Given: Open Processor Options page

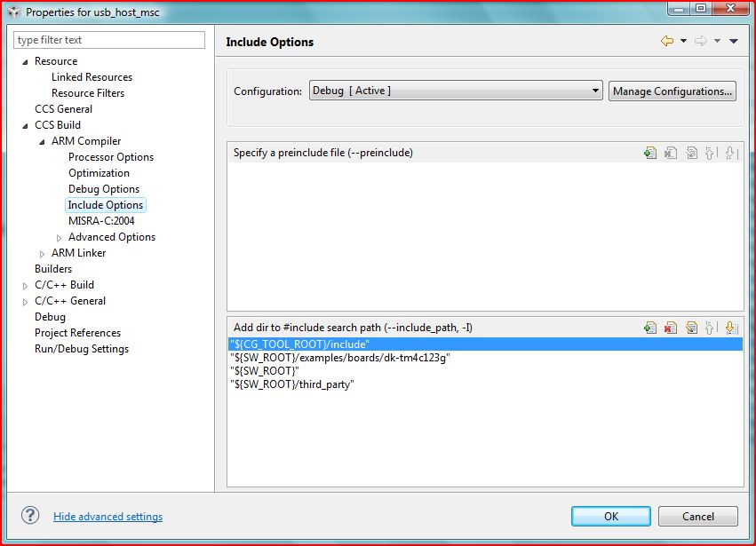Looking at the screenshot, I should (111, 157).
